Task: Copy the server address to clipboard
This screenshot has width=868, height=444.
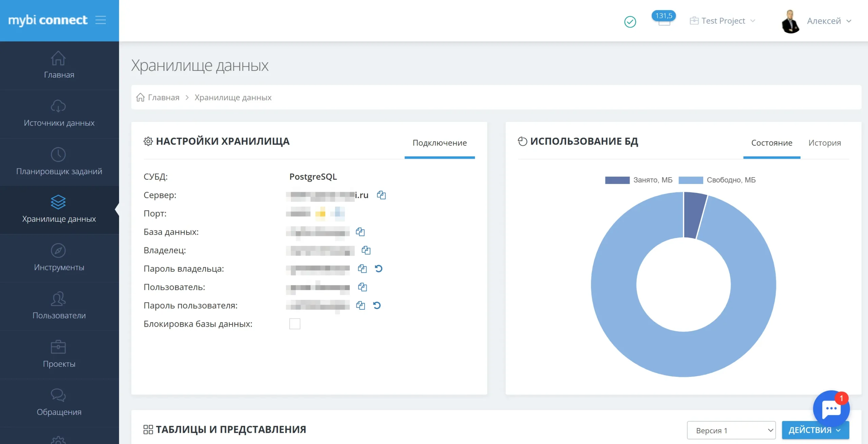Action: click(x=381, y=195)
